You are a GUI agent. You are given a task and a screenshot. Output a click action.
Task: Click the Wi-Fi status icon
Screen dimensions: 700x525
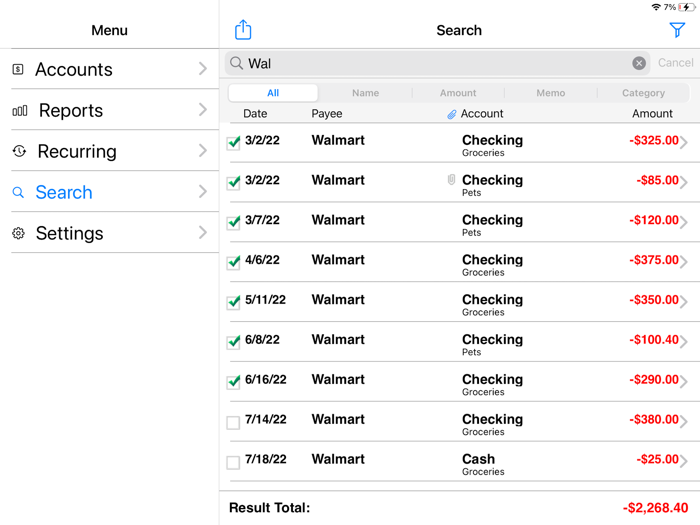coord(656,7)
